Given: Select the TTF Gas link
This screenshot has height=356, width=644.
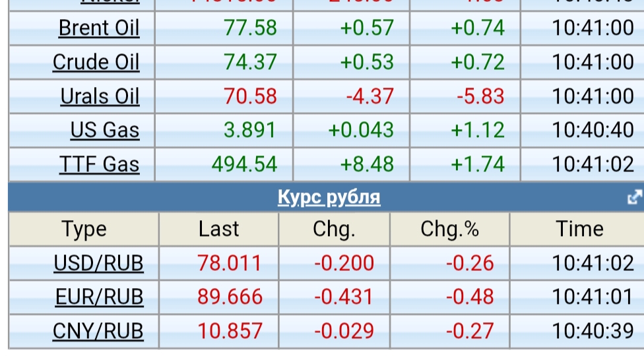Looking at the screenshot, I should [x=100, y=163].
